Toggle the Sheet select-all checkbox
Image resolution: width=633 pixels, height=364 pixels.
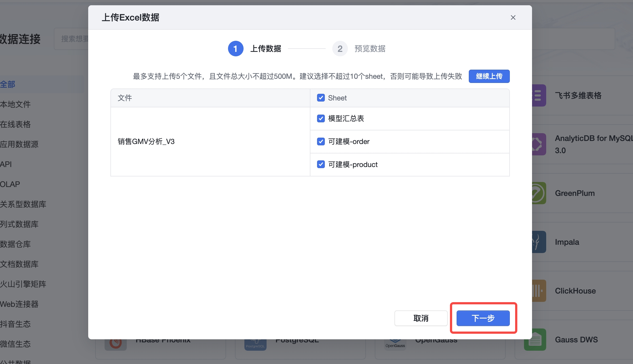pyautogui.click(x=321, y=98)
